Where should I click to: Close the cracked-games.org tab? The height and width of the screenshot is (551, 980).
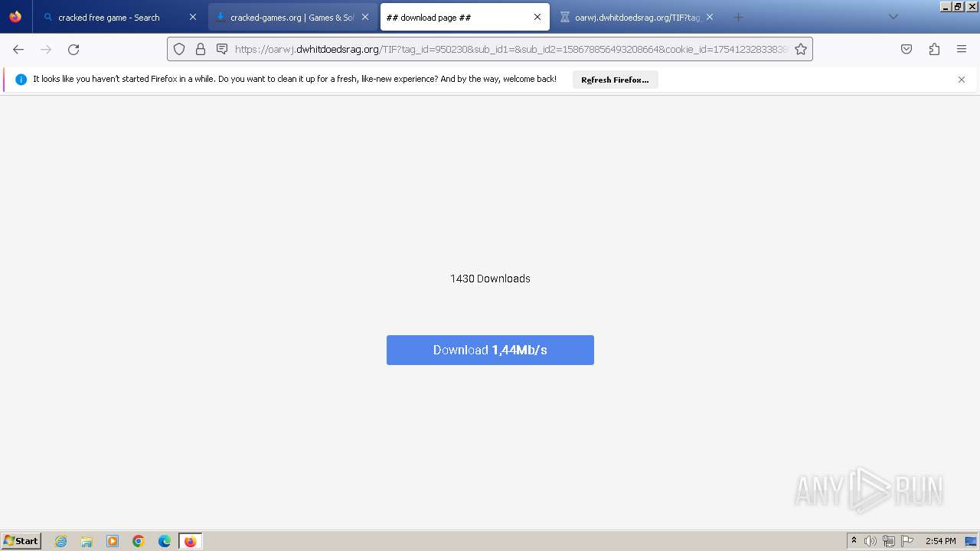[x=365, y=17]
